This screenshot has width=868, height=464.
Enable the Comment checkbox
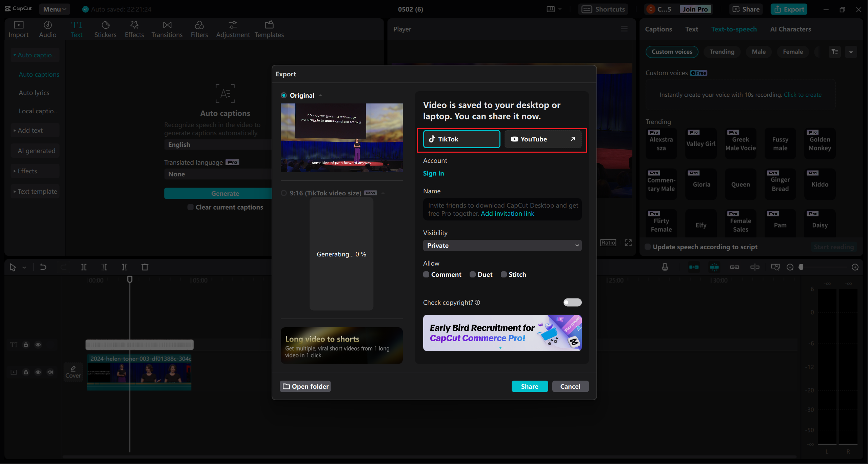tap(427, 274)
